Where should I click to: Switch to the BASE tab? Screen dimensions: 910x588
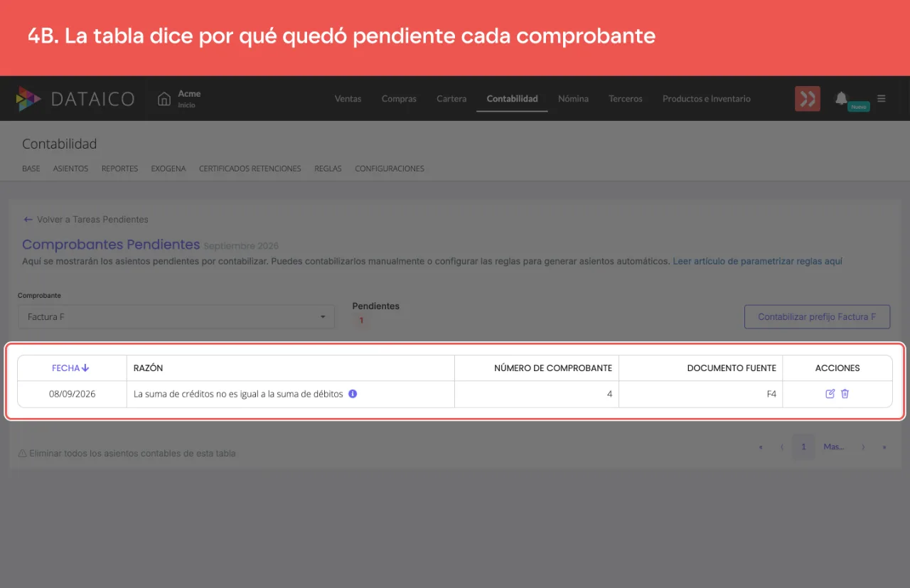31,169
